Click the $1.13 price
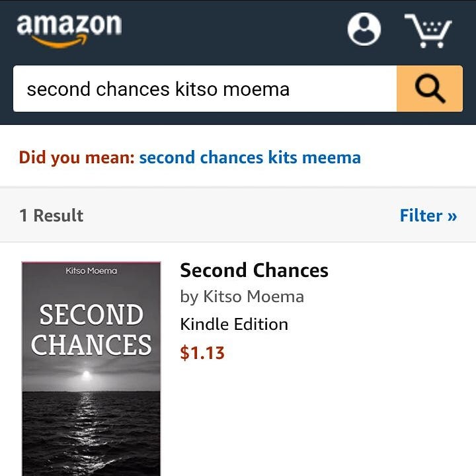This screenshot has height=476, width=476. tap(202, 353)
